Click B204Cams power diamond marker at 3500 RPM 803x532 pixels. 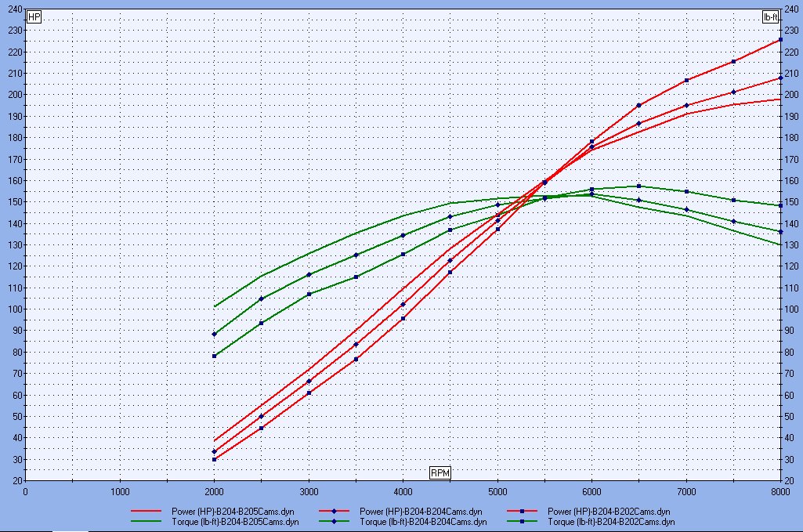[356, 345]
